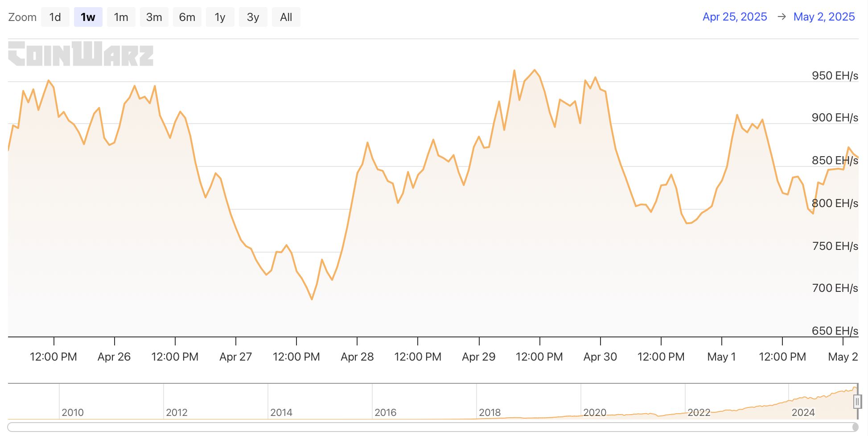Click the active 1w zoom button
Image resolution: width=868 pixels, height=436 pixels.
88,17
